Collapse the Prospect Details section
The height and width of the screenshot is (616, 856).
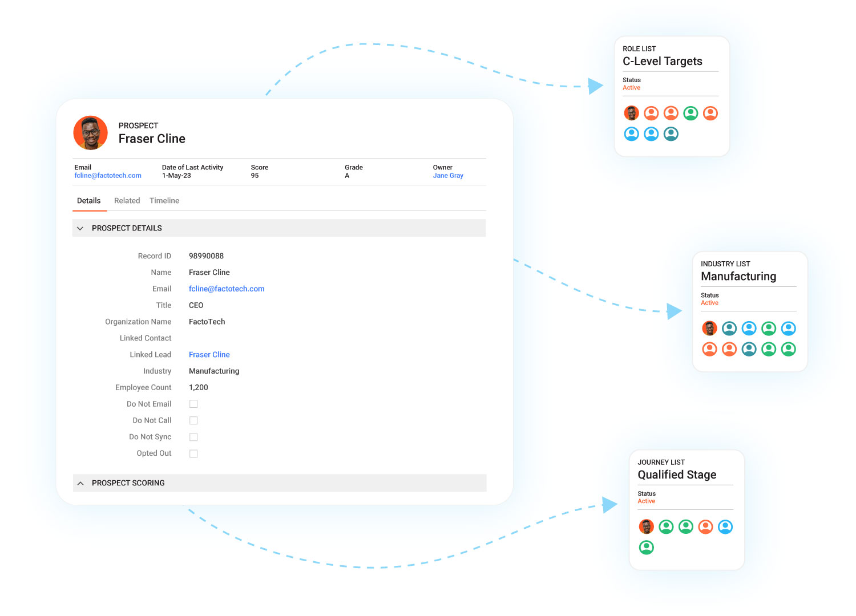[80, 228]
